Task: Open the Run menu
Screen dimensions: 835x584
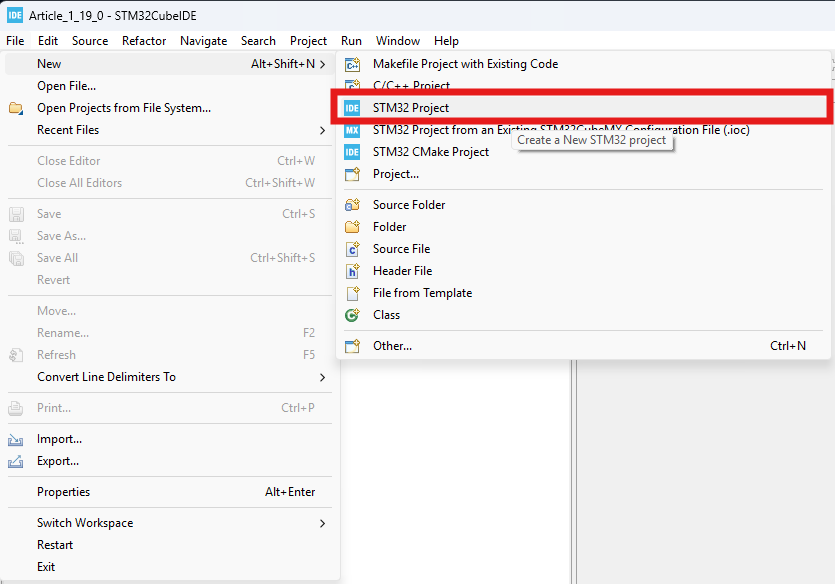Action: click(x=351, y=41)
